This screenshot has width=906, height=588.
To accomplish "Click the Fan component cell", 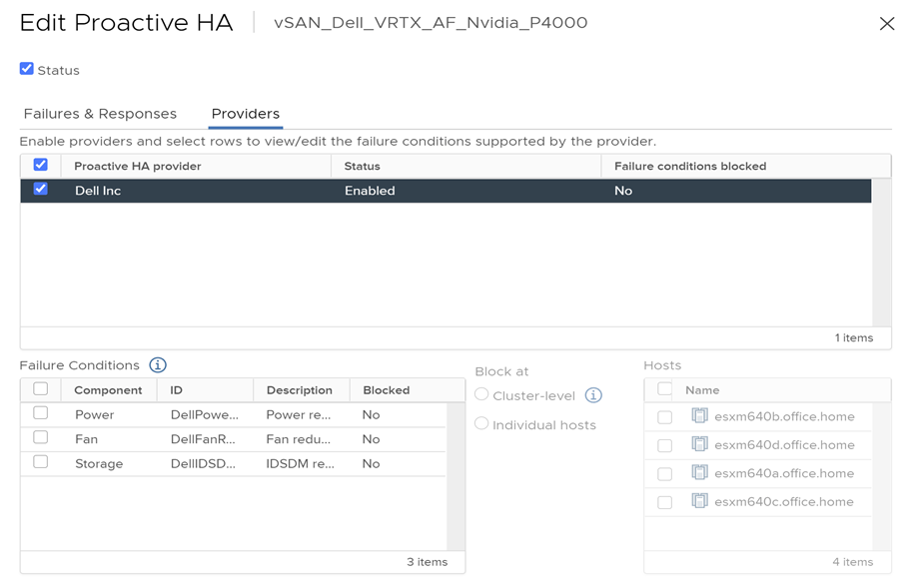I will [x=86, y=439].
